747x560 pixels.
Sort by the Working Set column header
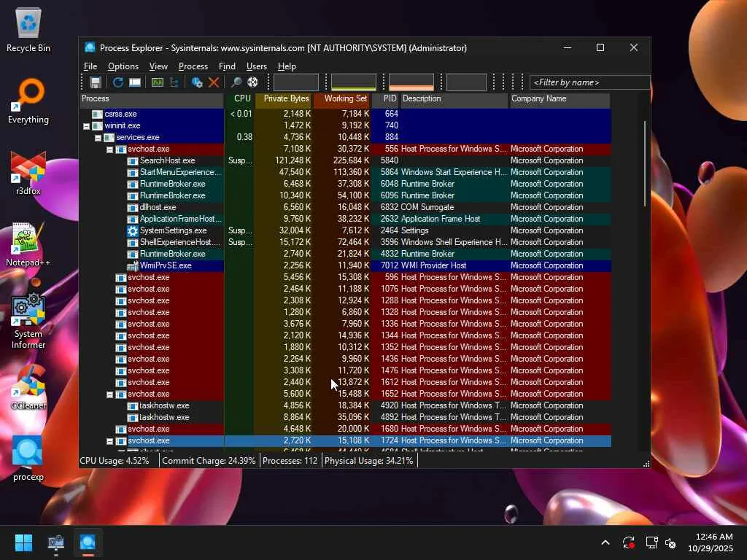[341, 98]
